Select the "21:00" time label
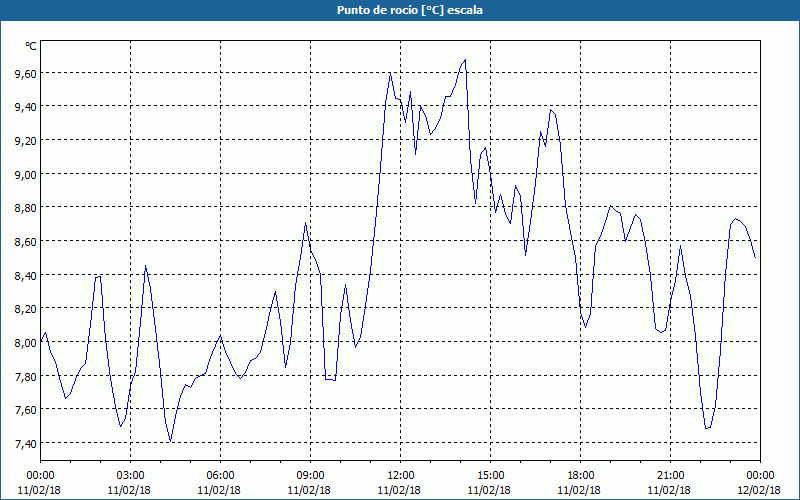The height and width of the screenshot is (500, 800). 670,476
